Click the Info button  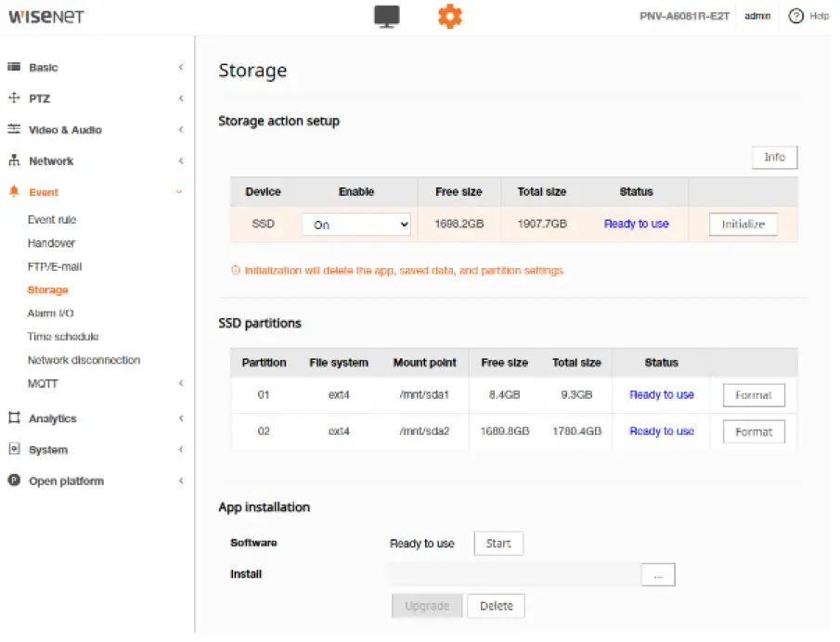point(774,158)
